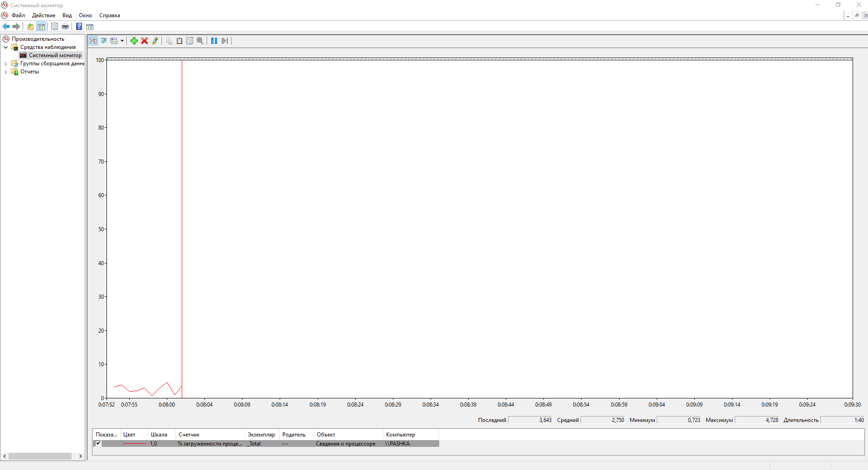Open the properties sheet icon in main toolbar
The image size is (868, 470).
tap(54, 27)
